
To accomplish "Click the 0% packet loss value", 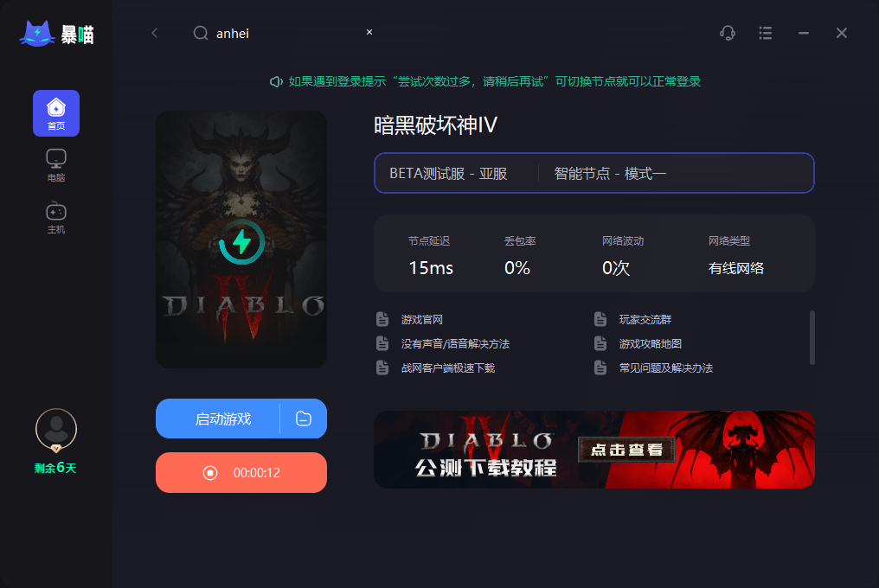I will pos(516,268).
